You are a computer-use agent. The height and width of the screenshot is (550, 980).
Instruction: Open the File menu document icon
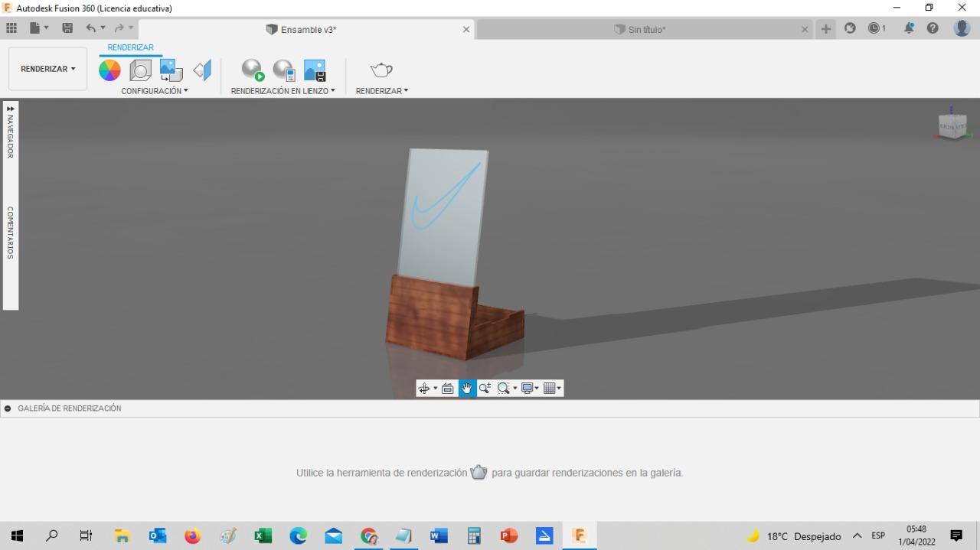pyautogui.click(x=34, y=28)
